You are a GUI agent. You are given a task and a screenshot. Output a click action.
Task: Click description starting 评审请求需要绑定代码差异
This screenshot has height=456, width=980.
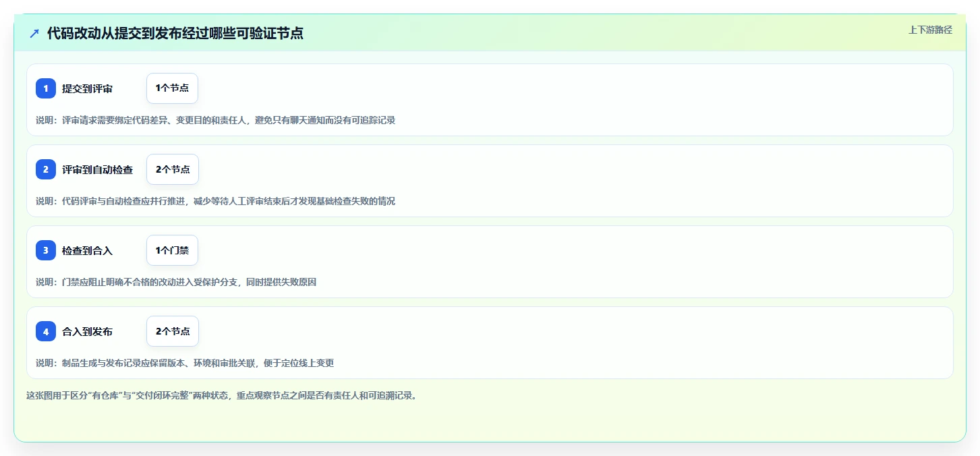point(215,120)
